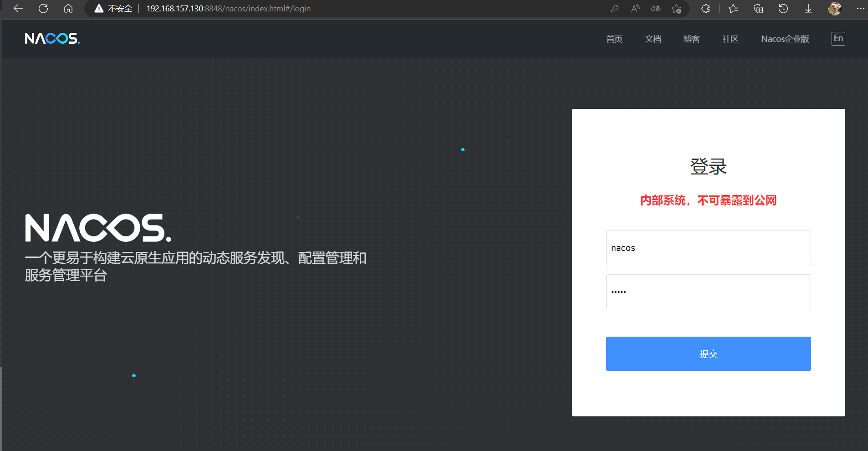Switch language with the En button
Image resolution: width=868 pixels, height=451 pixels.
[x=838, y=38]
